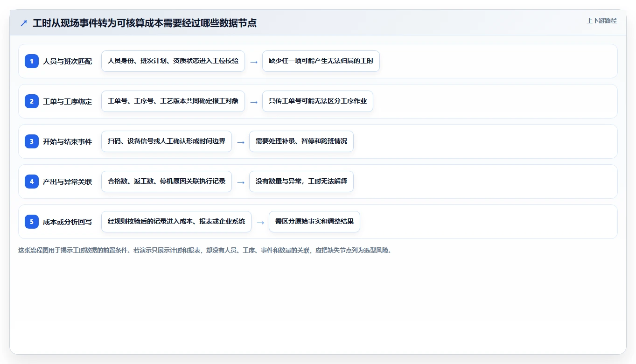Click the 开始与结束事件 step label

click(x=68, y=141)
